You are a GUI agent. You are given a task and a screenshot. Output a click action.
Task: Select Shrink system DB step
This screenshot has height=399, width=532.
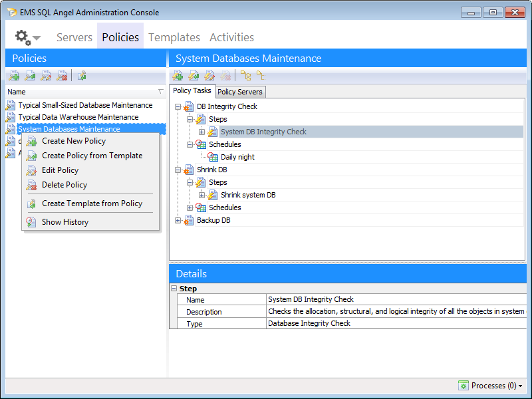(248, 195)
